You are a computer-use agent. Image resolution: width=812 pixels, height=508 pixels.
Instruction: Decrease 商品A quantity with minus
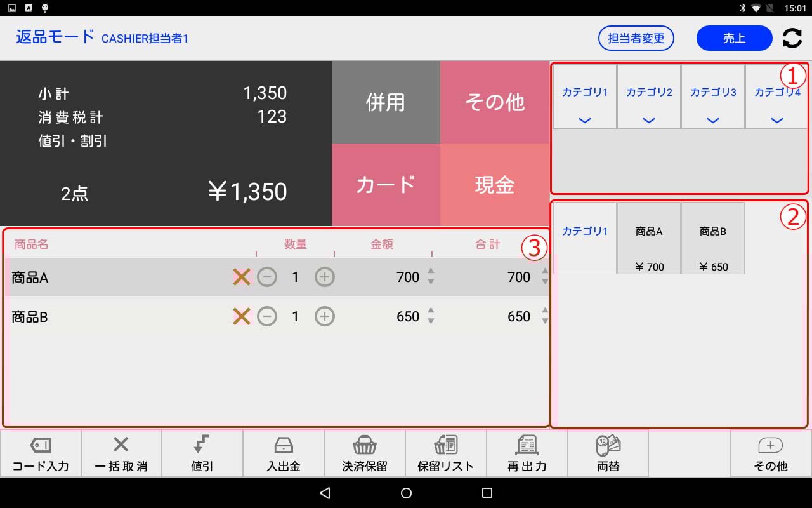(267, 277)
